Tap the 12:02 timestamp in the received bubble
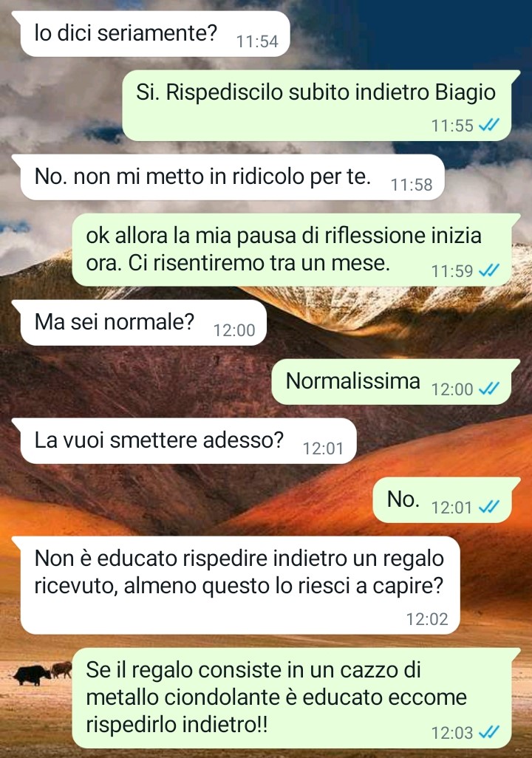The height and width of the screenshot is (758, 532). click(427, 619)
